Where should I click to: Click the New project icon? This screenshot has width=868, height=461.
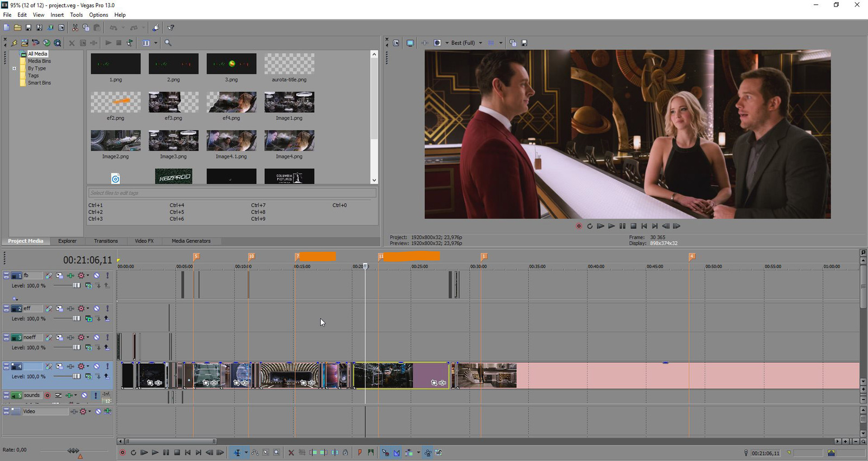coord(7,28)
